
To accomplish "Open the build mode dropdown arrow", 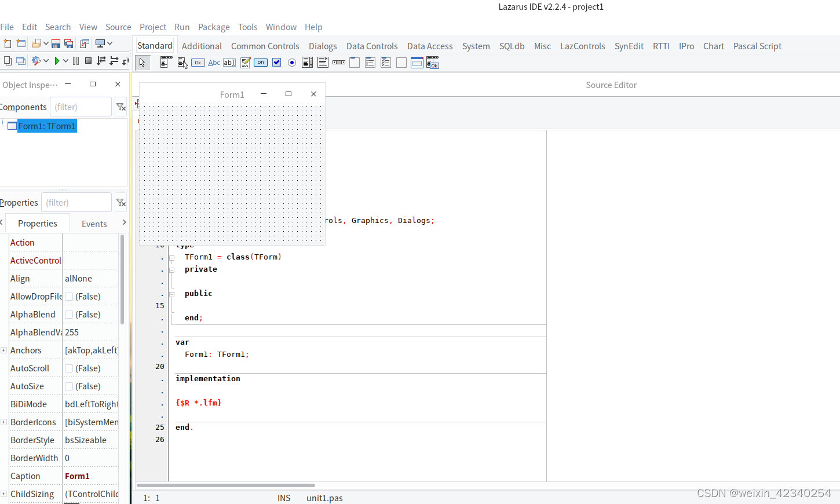I will click(46, 61).
